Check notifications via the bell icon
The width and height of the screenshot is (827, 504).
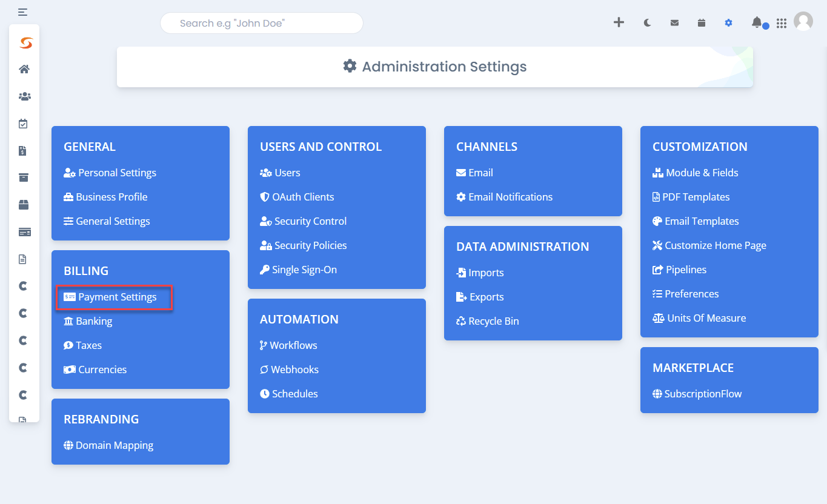click(x=756, y=22)
